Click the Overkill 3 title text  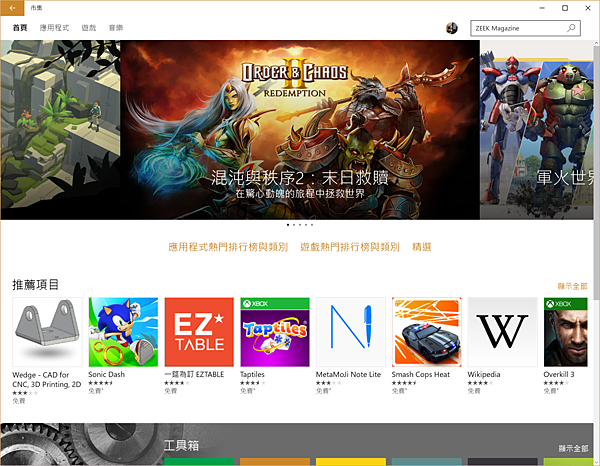[559, 375]
